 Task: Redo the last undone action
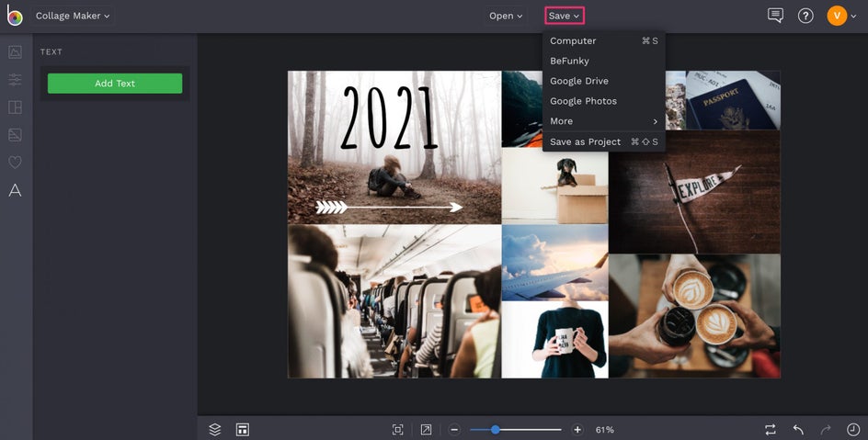click(826, 430)
